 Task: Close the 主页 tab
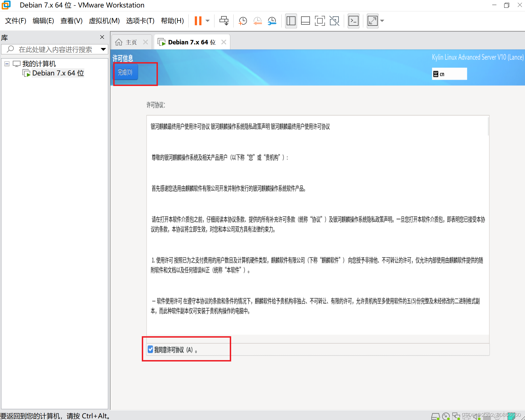coord(145,42)
